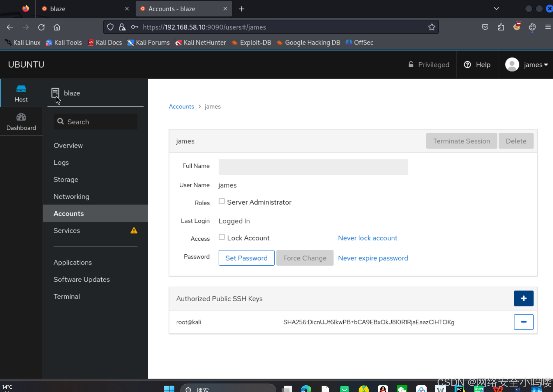Screen dimensions: 553x392
Task: Follow the Never expire password link
Action: click(x=373, y=258)
